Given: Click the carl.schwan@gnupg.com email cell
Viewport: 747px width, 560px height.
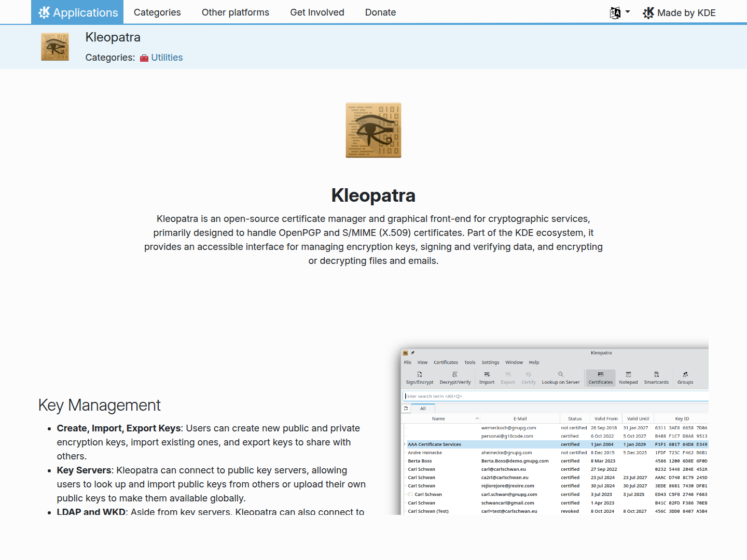Looking at the screenshot, I should click(509, 495).
